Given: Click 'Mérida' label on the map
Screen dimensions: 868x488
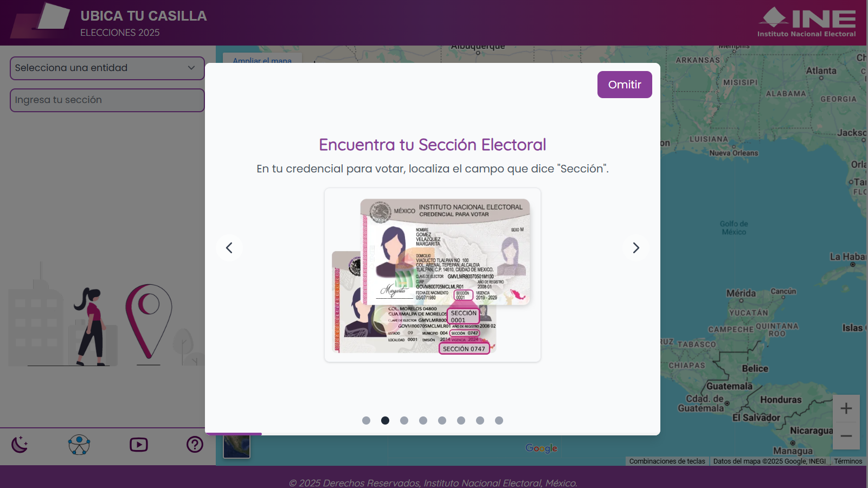Looking at the screenshot, I should tap(741, 293).
